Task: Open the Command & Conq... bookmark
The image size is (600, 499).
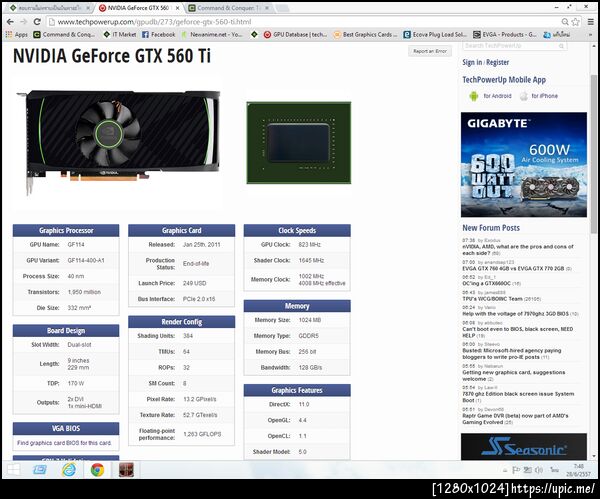Action: click(64, 34)
